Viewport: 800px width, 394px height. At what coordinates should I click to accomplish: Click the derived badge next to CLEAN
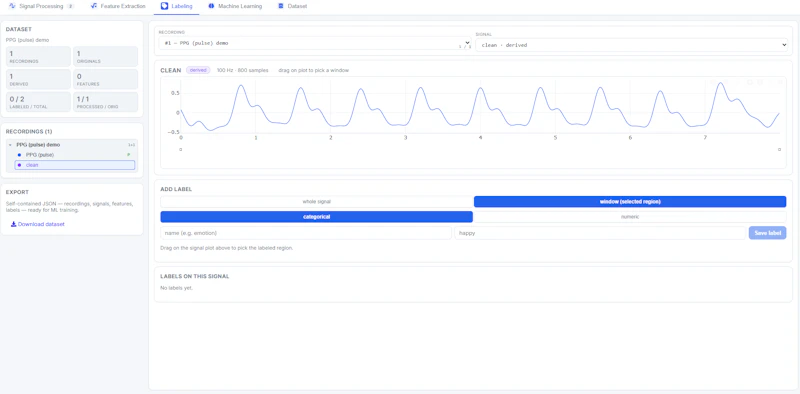[x=198, y=70]
